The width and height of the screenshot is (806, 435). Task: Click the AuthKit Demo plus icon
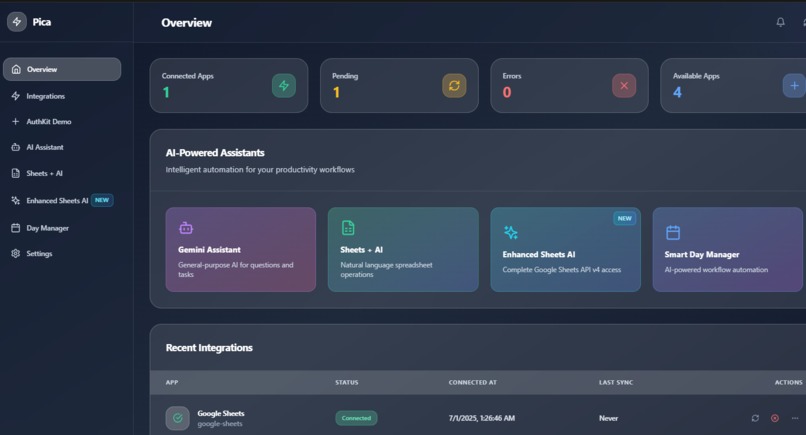[15, 121]
